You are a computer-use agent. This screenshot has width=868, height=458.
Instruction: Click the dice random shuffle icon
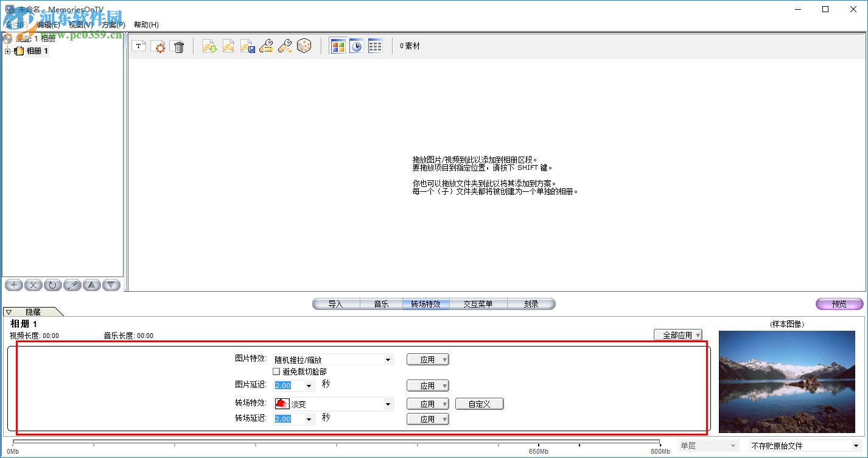pyautogui.click(x=304, y=46)
